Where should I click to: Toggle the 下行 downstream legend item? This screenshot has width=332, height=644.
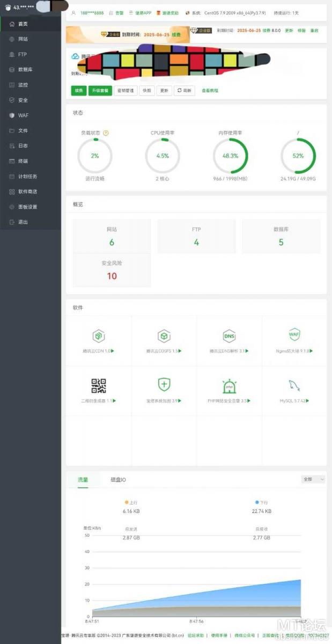262,502
